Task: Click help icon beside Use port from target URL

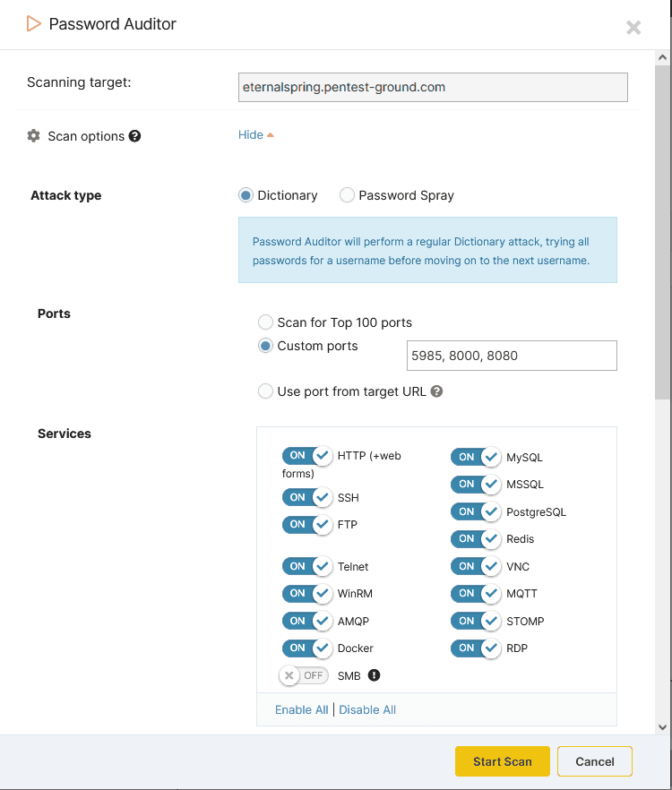Action: click(436, 391)
